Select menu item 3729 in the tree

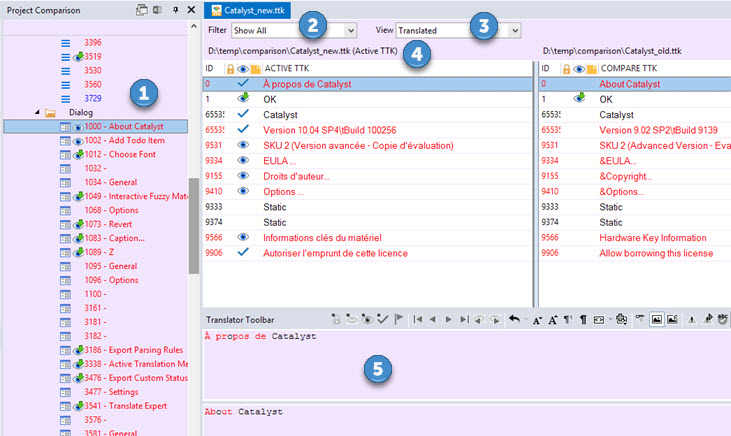93,98
